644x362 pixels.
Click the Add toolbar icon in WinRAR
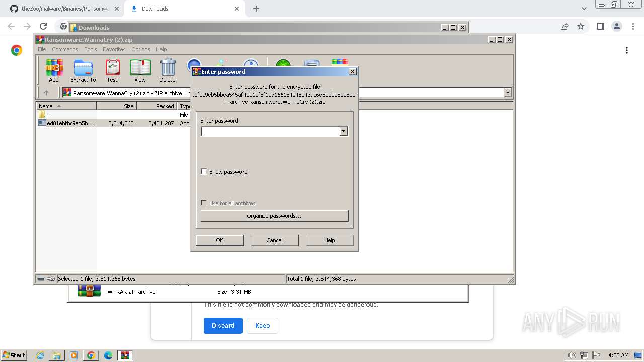(x=54, y=70)
